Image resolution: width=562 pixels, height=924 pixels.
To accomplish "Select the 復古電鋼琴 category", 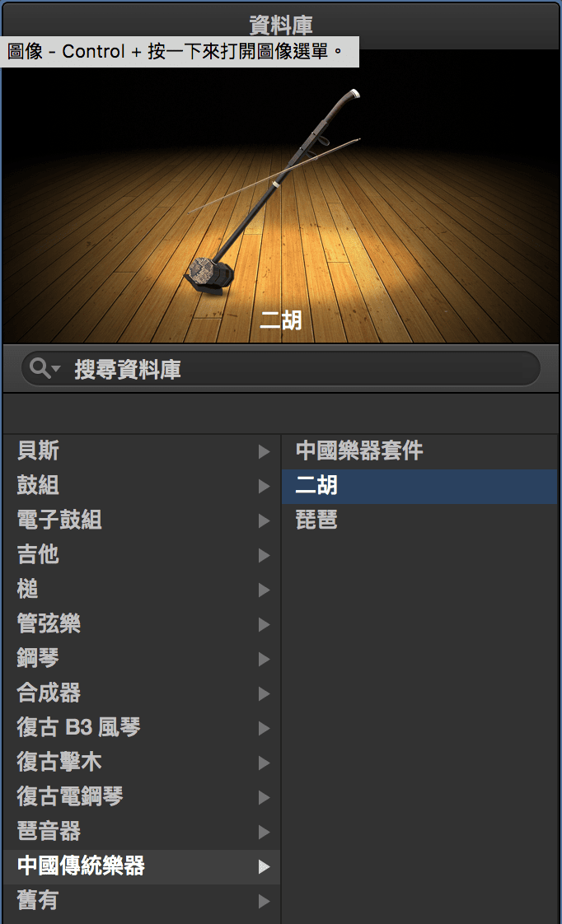I will tap(142, 797).
